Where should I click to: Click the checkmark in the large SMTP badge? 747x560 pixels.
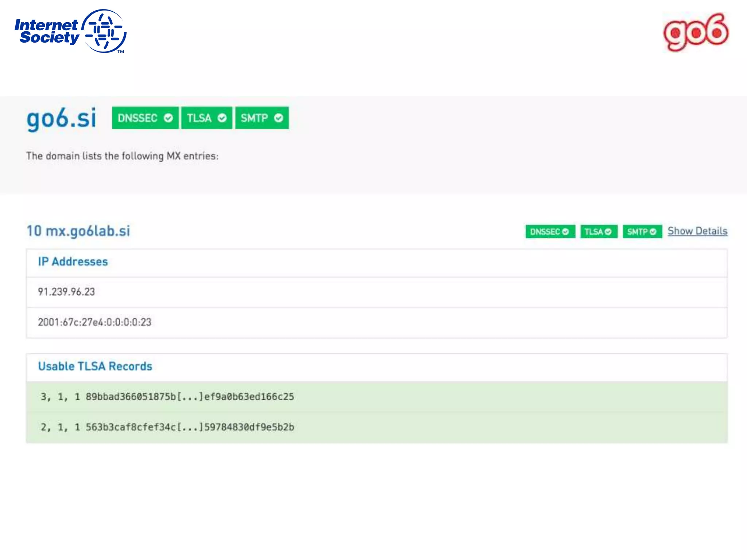[x=278, y=118]
